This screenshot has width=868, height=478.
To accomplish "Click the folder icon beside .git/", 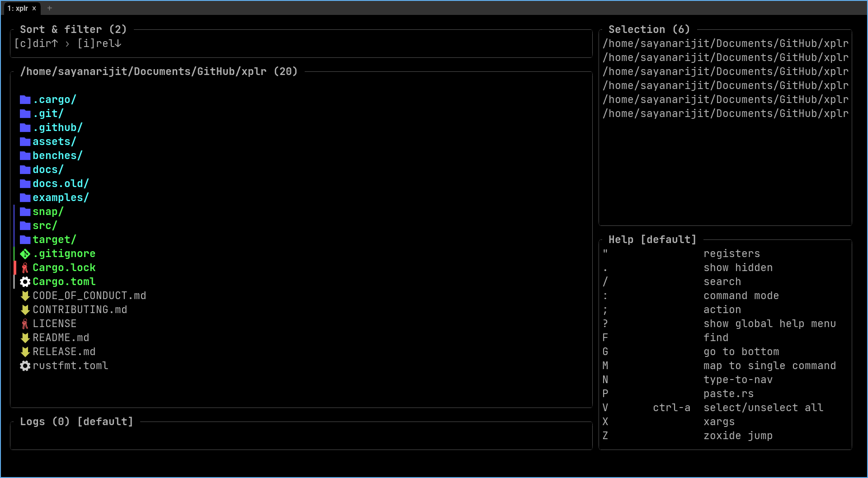I will click(25, 114).
